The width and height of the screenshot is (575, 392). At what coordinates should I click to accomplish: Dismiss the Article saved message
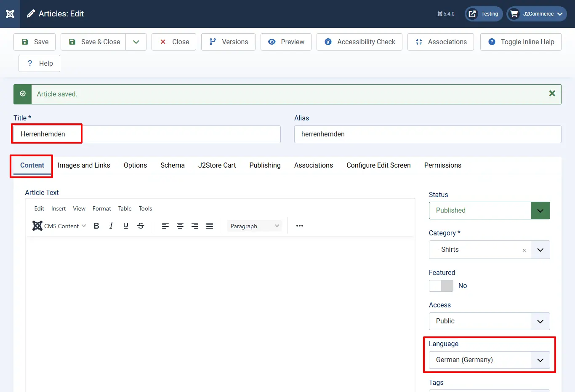pos(552,93)
